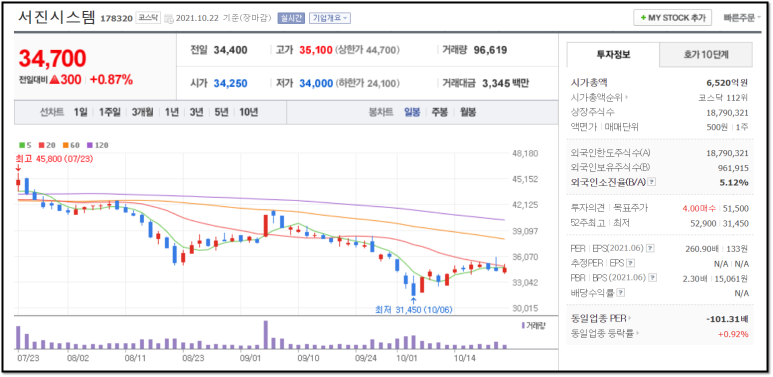
Task: Click help icon next to 추정PER | EPS
Action: 630,263
